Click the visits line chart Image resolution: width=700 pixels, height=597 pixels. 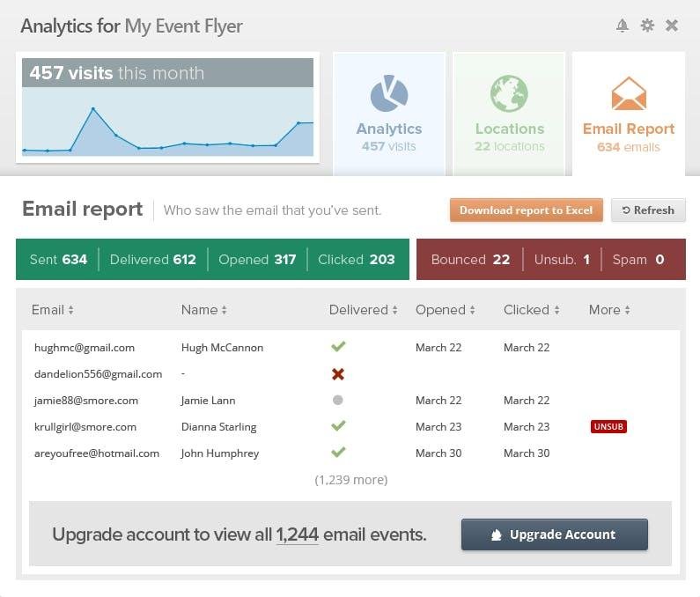pyautogui.click(x=168, y=122)
